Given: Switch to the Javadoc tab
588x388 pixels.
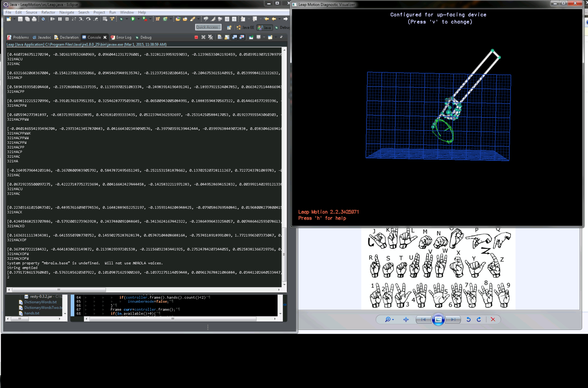Looking at the screenshot, I should tap(42, 37).
